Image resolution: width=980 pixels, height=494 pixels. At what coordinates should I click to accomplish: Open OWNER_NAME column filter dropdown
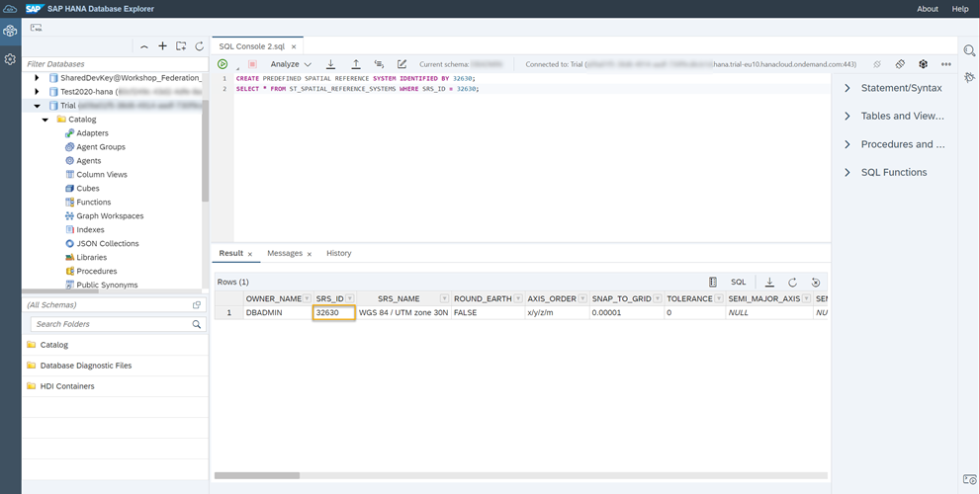pyautogui.click(x=307, y=298)
